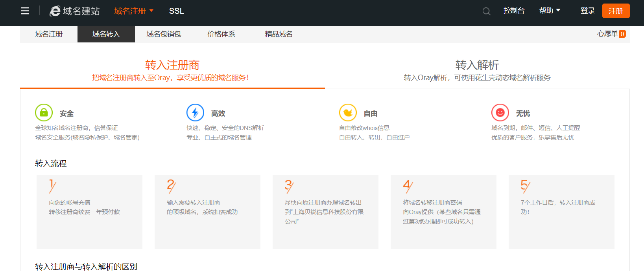Switch to 转入解析 section tab
644x271 pixels.
[477, 70]
